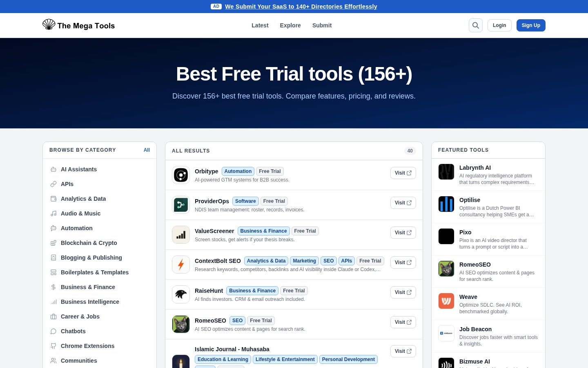
Task: Visit Orbitype via its Visit button
Action: coord(403,173)
